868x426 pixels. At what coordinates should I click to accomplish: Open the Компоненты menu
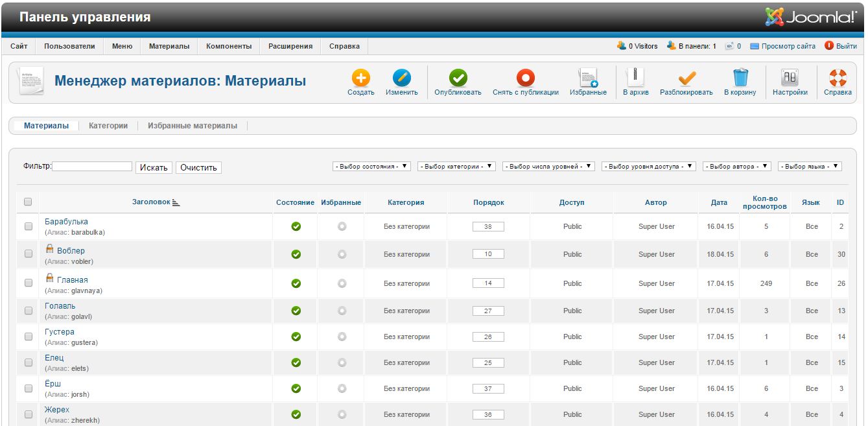[229, 46]
